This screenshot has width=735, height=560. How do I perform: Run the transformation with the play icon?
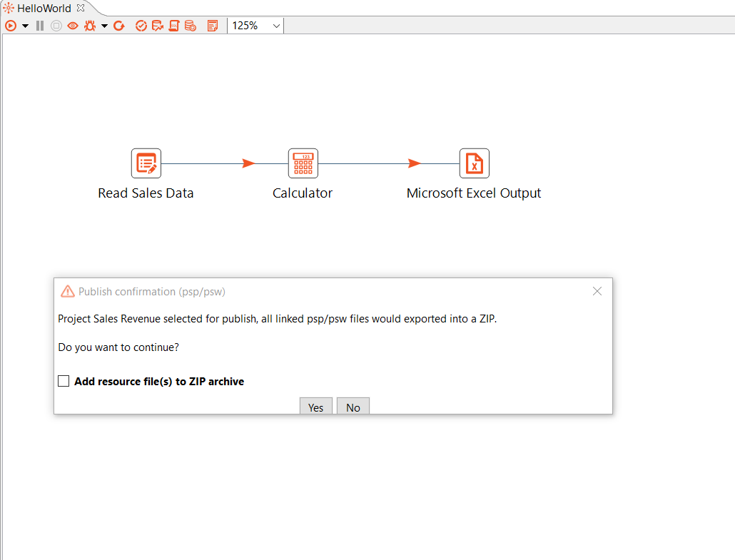pyautogui.click(x=11, y=26)
